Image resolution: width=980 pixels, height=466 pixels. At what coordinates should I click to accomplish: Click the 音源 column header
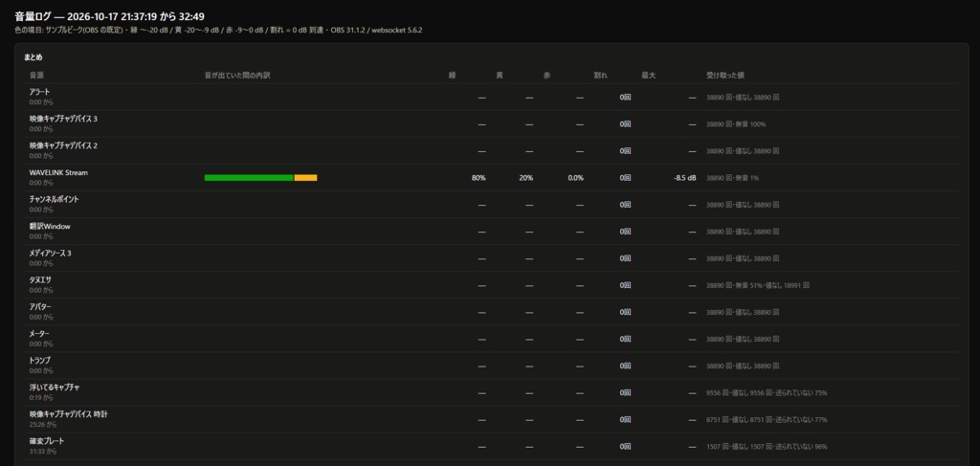tap(36, 75)
